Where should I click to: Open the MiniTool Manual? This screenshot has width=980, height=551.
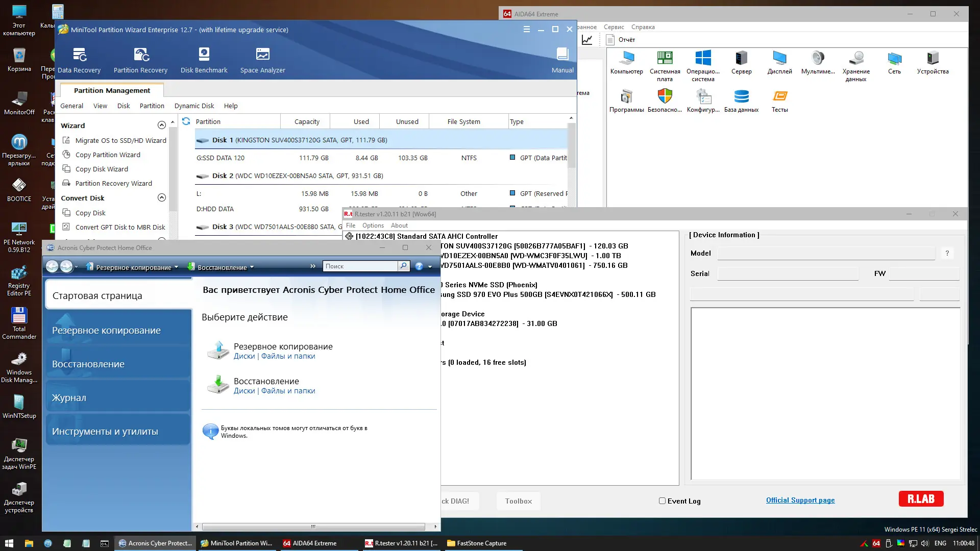point(562,60)
